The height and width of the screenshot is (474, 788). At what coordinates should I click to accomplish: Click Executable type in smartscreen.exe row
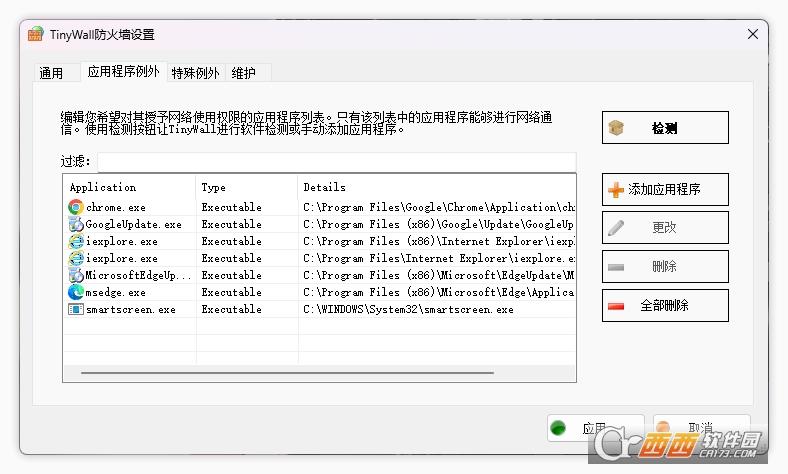(232, 309)
